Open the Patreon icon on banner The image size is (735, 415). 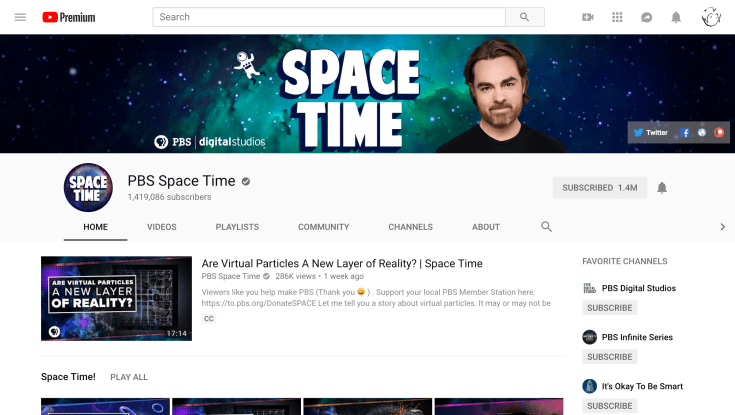(x=719, y=133)
